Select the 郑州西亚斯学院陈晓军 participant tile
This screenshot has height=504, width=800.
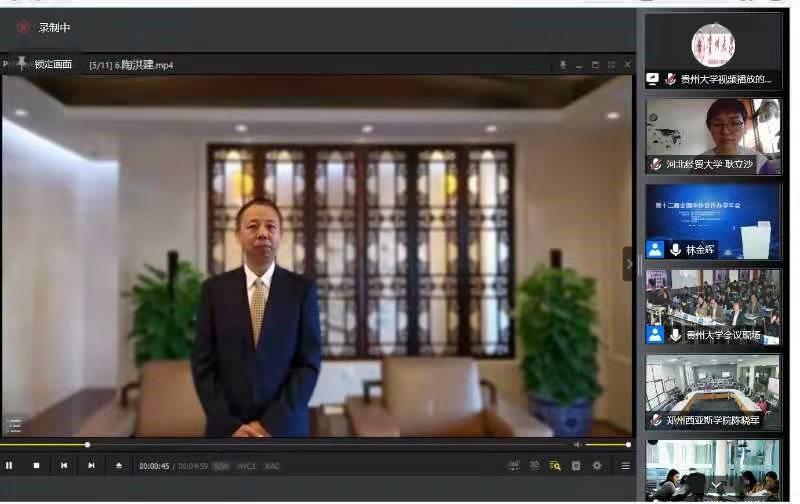click(713, 392)
